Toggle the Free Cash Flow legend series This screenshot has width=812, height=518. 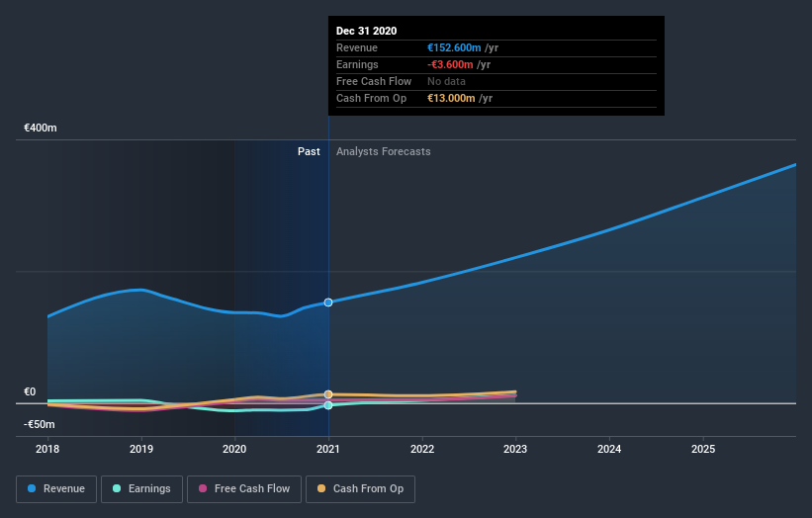pos(244,489)
